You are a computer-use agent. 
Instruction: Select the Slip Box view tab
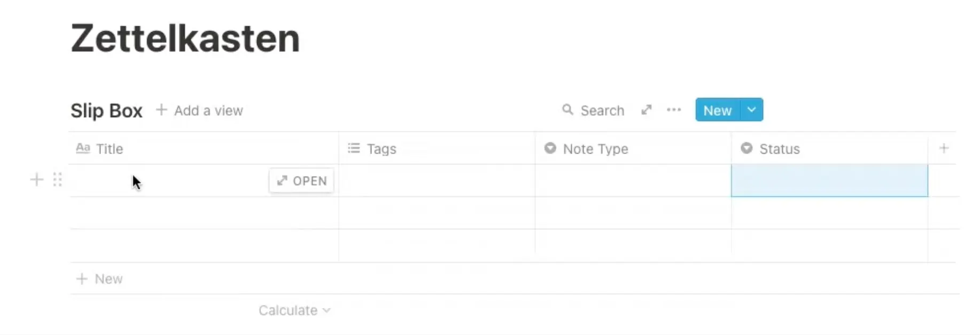[106, 111]
